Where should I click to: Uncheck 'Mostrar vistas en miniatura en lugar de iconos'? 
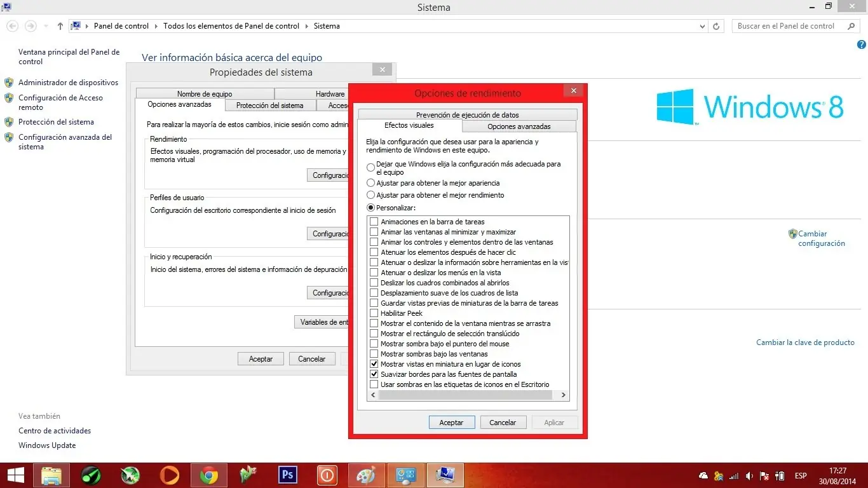[374, 364]
